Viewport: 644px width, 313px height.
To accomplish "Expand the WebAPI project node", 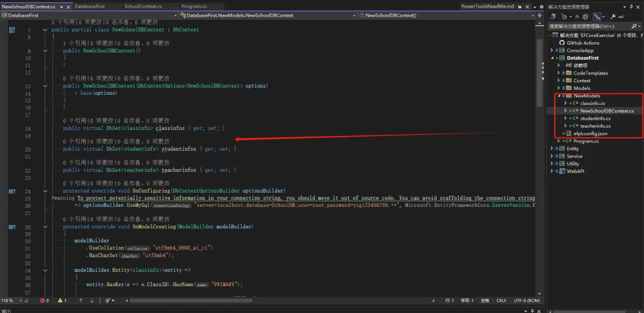I will click(x=552, y=171).
